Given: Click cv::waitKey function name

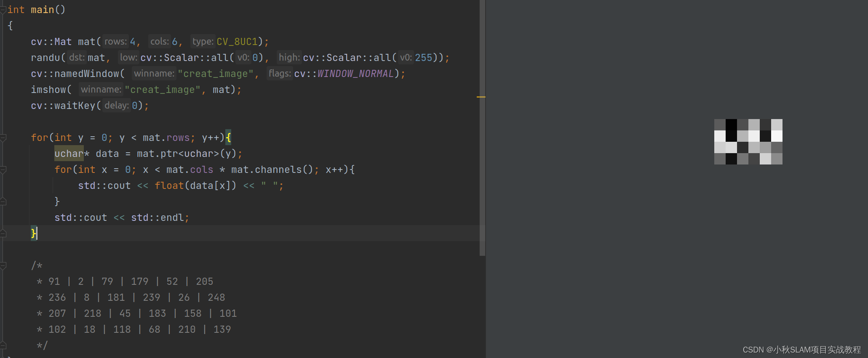Looking at the screenshot, I should point(63,106).
